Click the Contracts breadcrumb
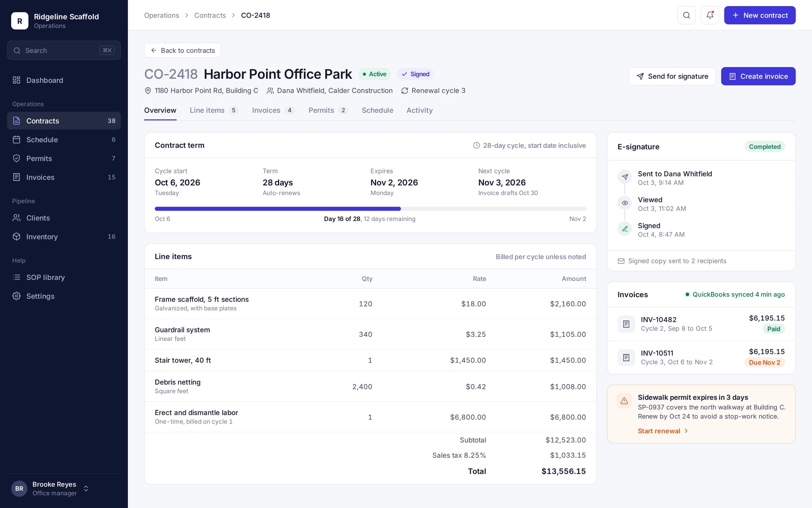 pos(210,15)
